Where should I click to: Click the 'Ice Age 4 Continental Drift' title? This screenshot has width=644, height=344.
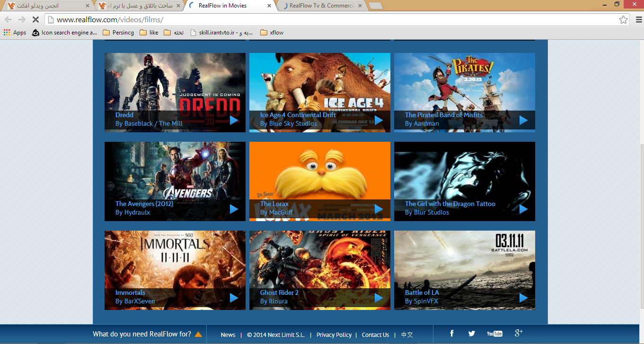[x=298, y=115]
